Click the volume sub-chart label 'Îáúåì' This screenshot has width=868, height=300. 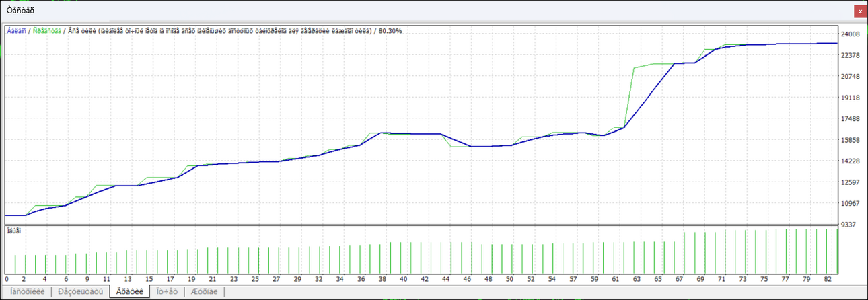[x=14, y=231]
